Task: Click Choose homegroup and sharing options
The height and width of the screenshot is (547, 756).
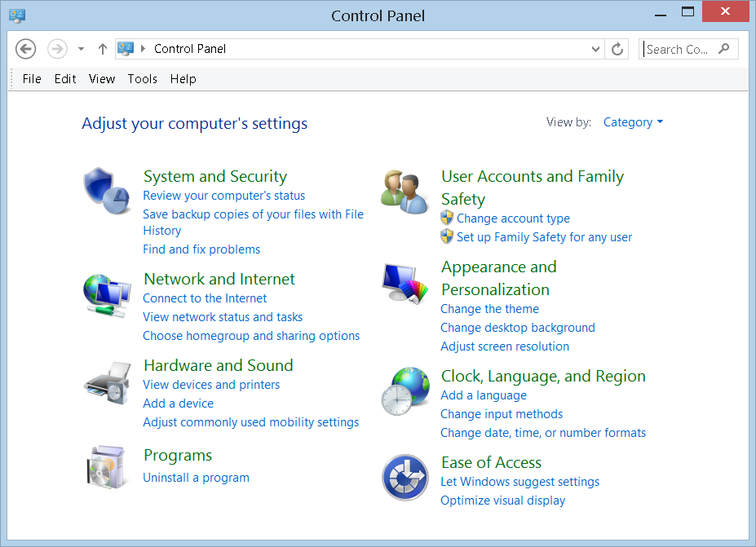Action: pos(251,336)
